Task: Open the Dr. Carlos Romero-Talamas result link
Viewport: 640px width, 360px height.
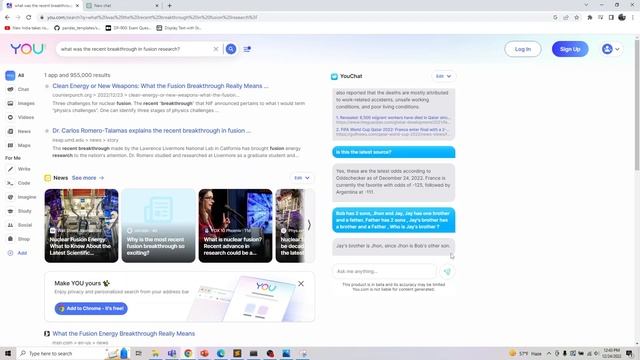Action: coord(151,131)
